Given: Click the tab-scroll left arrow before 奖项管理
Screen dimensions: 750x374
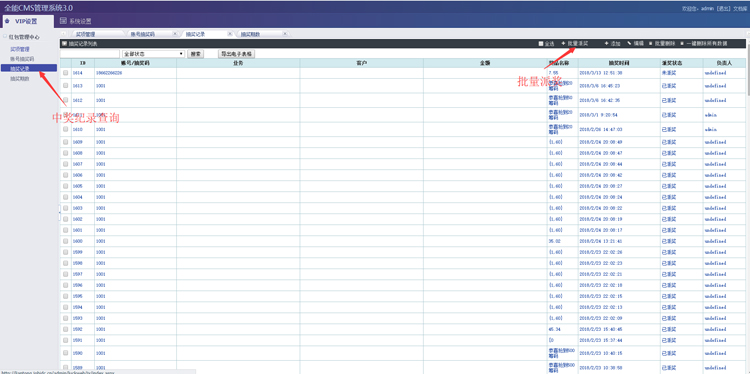Looking at the screenshot, I should coord(64,34).
